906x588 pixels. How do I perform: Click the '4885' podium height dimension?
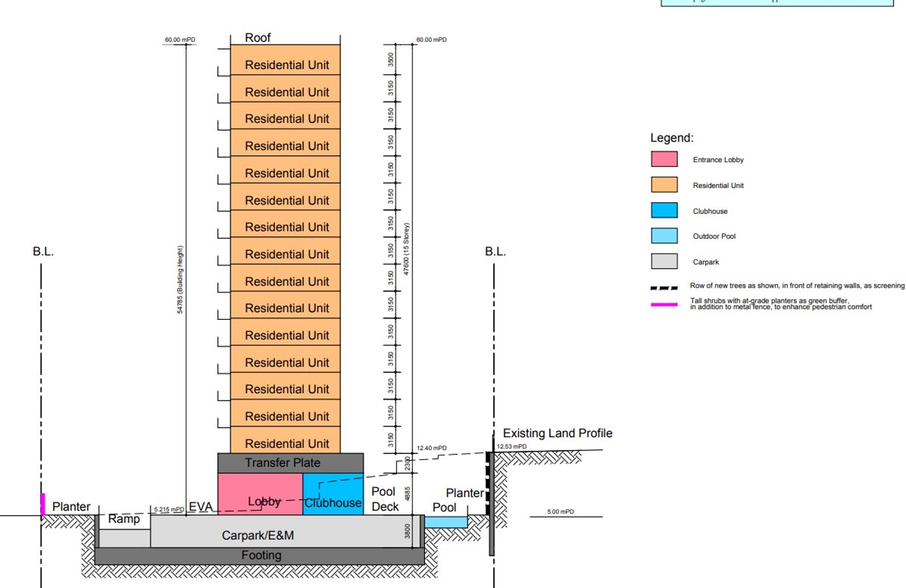pos(407,494)
